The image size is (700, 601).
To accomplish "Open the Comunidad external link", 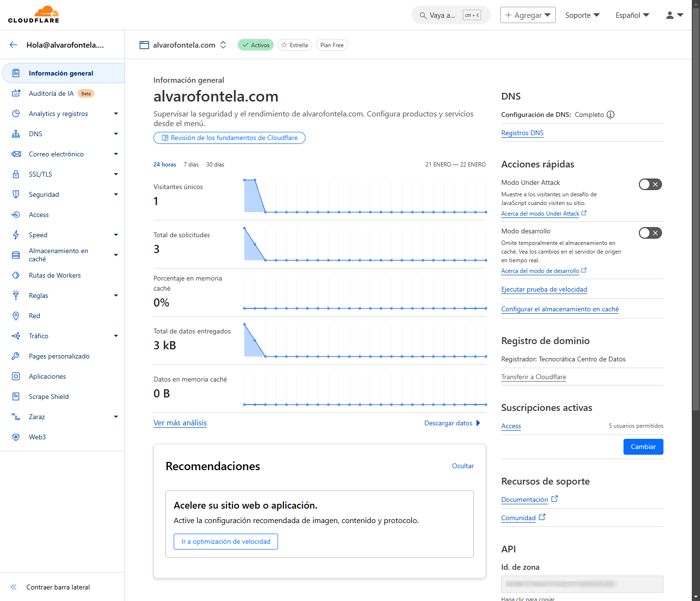I will tap(523, 518).
